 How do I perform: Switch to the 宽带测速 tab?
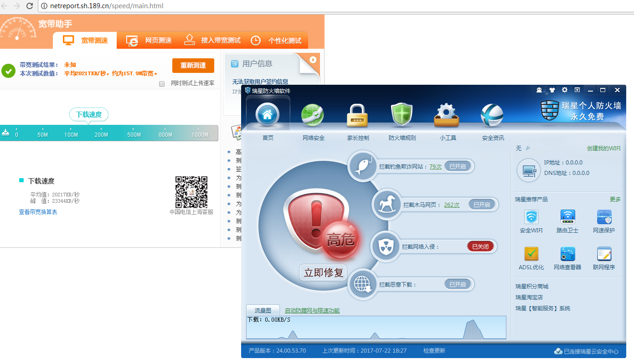point(85,41)
